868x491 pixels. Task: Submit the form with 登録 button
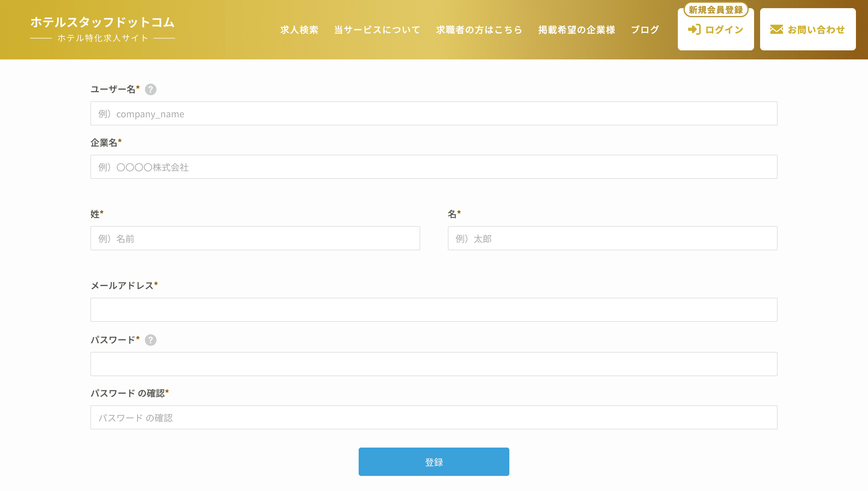(x=434, y=462)
